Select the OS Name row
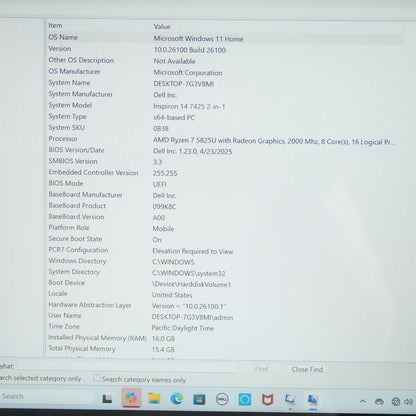Screen dimensions: 416x416 (225, 38)
